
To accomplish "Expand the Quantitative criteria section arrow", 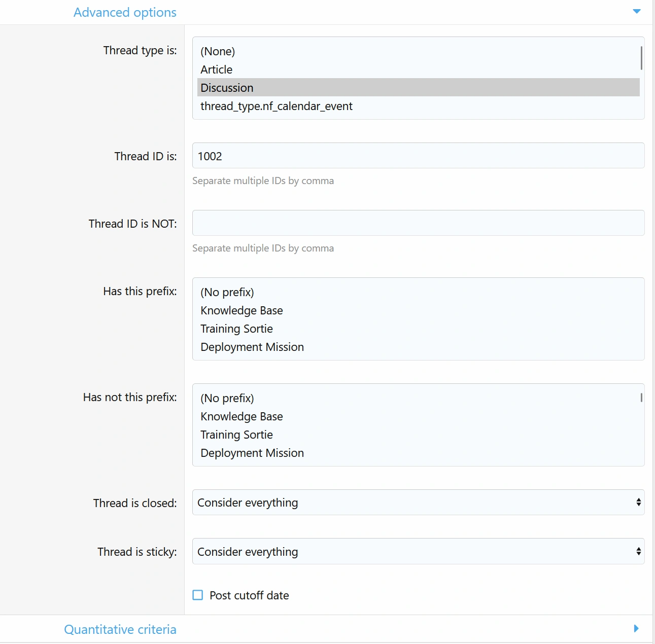I will tap(636, 629).
